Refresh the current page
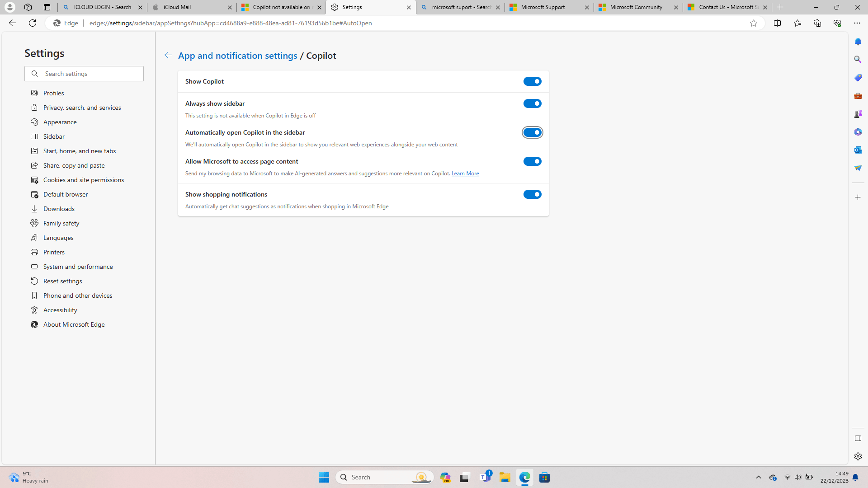Screen dimensions: 868x488 tap(32, 23)
